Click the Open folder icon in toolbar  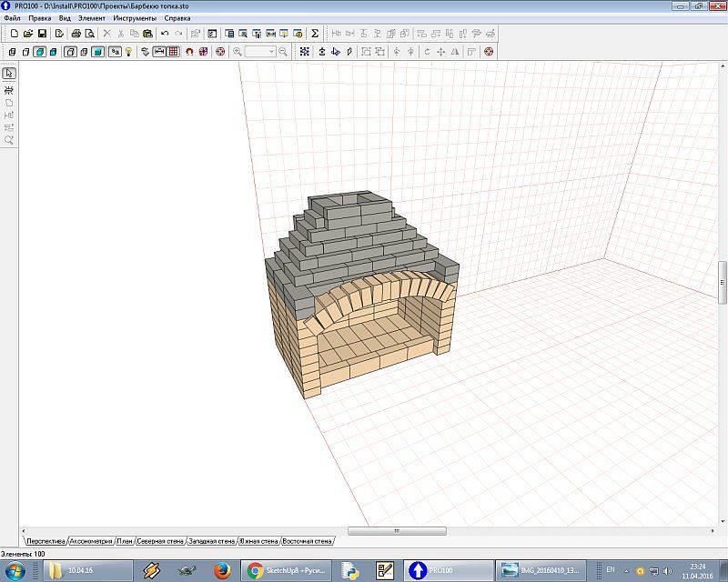28,34
